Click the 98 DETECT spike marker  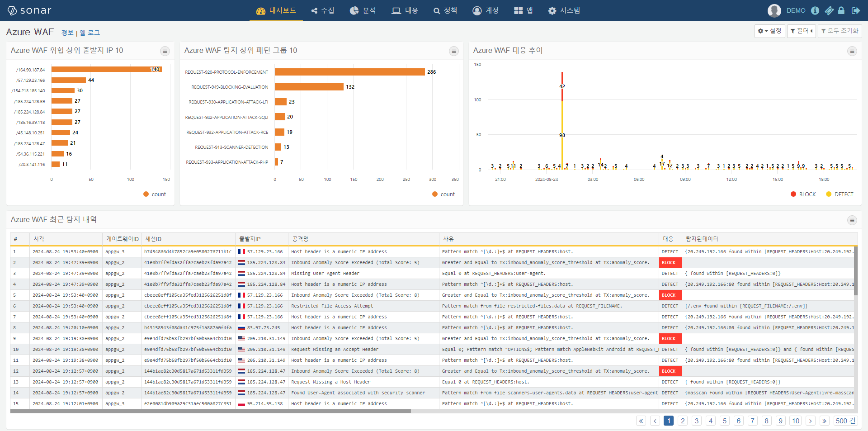562,135
